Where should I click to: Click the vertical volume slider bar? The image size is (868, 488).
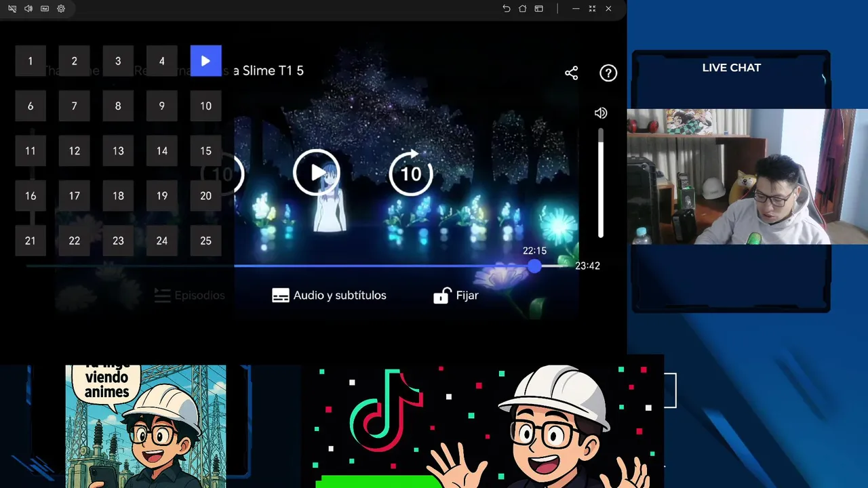[x=601, y=183]
